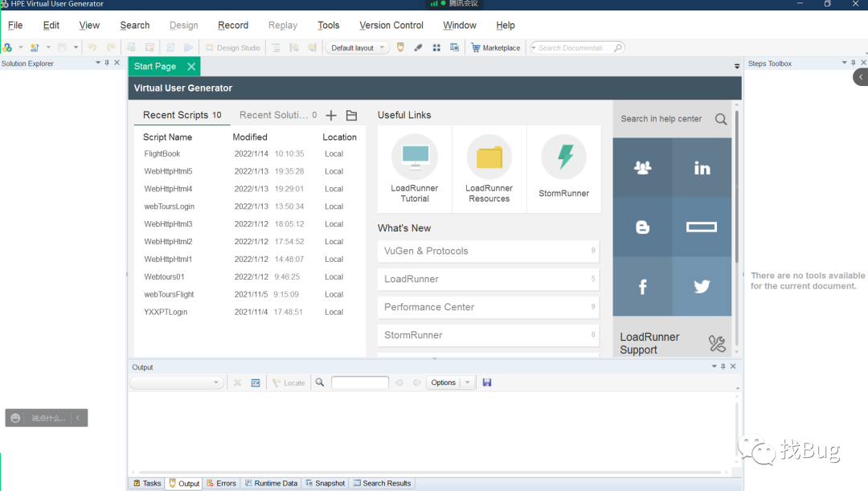Open the YXXPTLogin recent script
Screen dimensions: 868x491
[166, 313]
